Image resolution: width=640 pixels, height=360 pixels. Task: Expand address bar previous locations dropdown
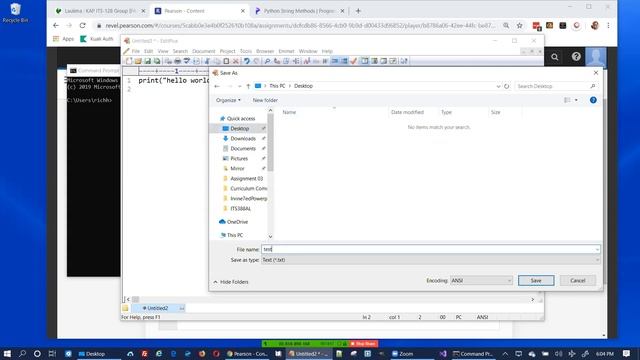pyautogui.click(x=498, y=86)
